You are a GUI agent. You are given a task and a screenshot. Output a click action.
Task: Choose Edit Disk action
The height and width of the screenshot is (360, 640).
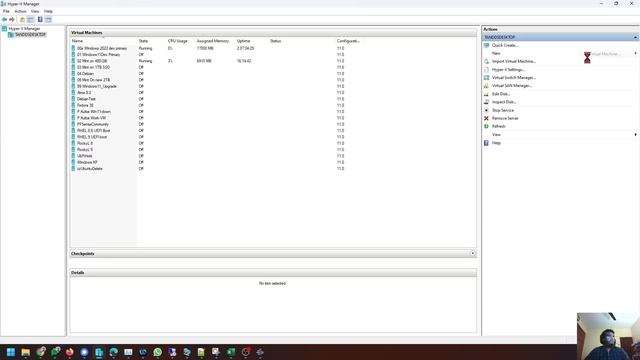click(501, 94)
